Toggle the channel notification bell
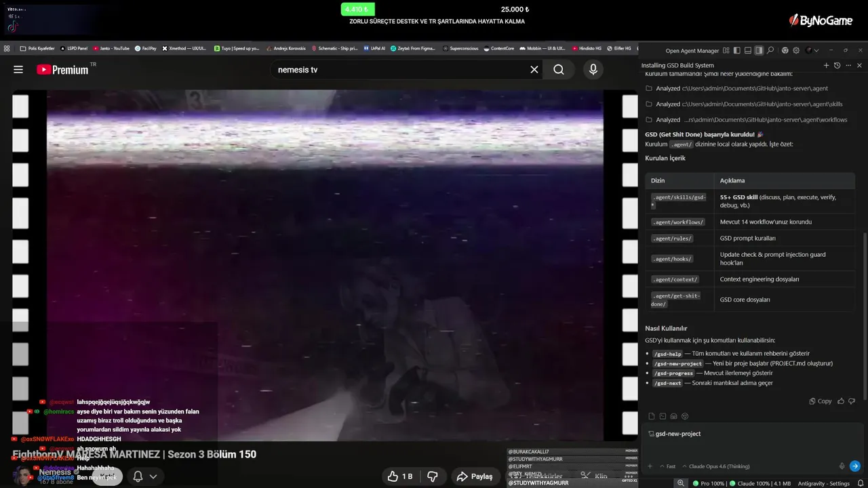The height and width of the screenshot is (488, 868). pyautogui.click(x=138, y=476)
